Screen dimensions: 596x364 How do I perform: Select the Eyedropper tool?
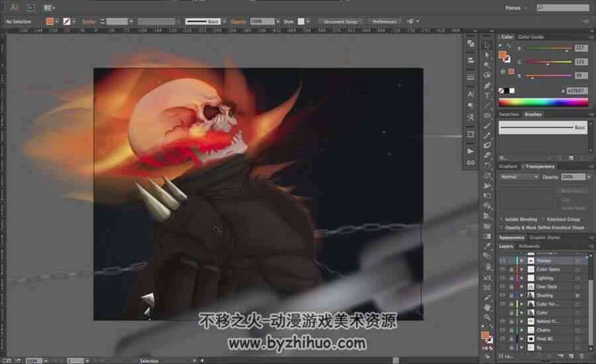(x=487, y=246)
